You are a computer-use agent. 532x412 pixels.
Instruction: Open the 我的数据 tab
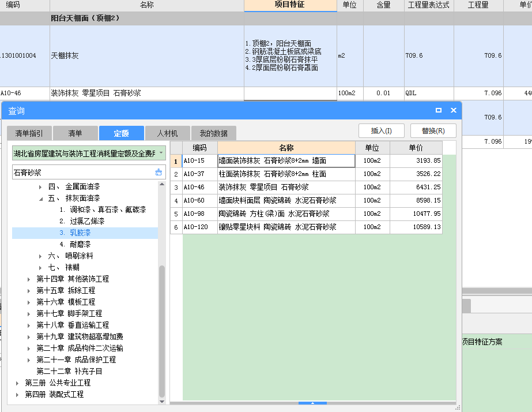point(214,133)
